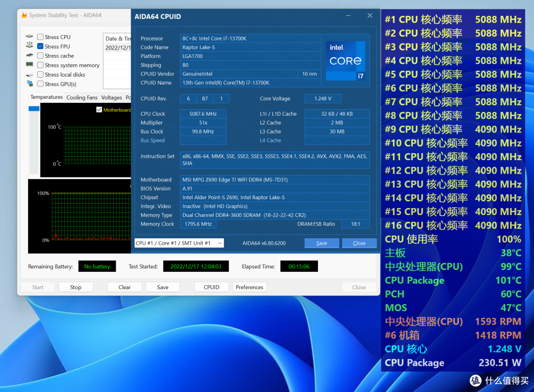Click the Intel Core i7 logo badge
The width and height of the screenshot is (534, 392).
[x=345, y=61]
